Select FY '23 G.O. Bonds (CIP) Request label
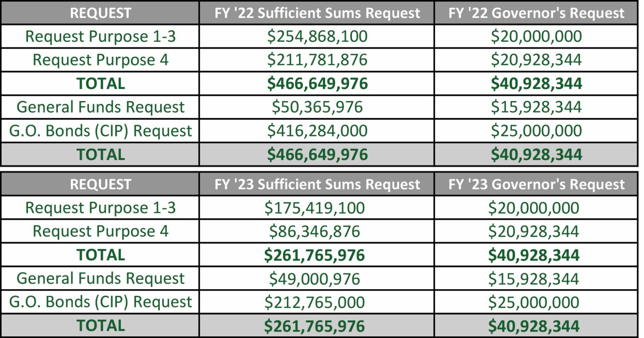 pos(101,302)
